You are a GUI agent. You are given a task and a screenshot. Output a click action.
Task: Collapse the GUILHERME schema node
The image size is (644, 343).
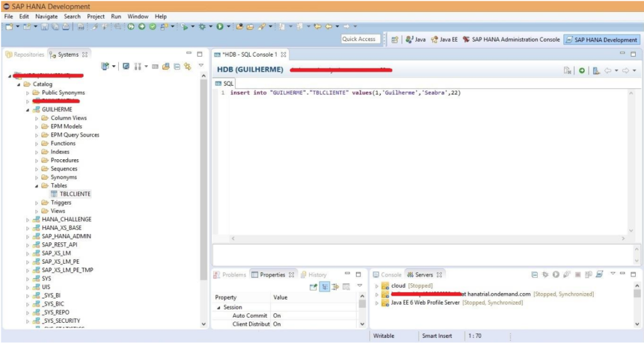(x=28, y=110)
